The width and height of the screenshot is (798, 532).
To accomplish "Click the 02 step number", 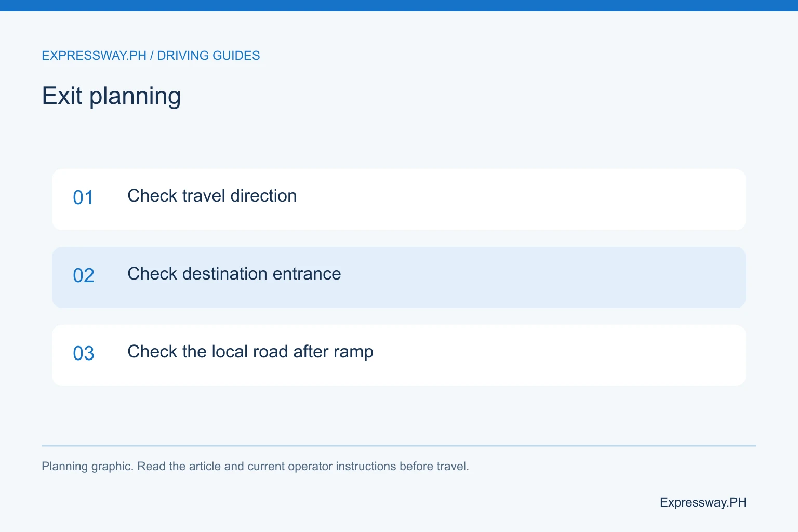I will pyautogui.click(x=83, y=275).
